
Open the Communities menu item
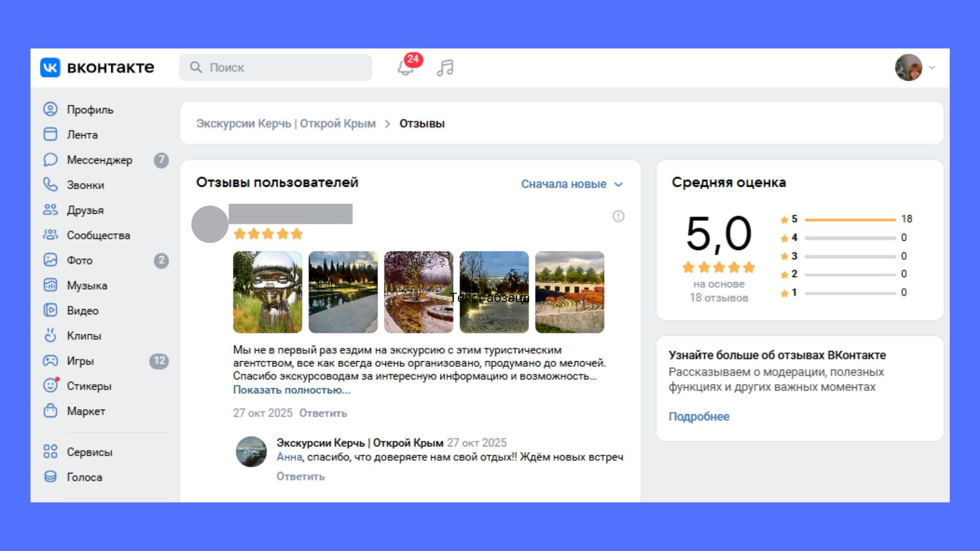[x=98, y=235]
